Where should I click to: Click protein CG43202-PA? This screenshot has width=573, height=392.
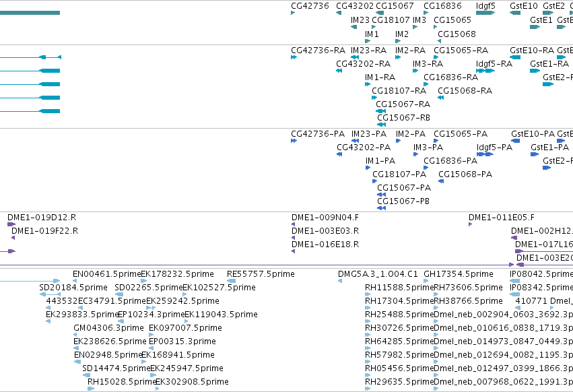point(364,148)
